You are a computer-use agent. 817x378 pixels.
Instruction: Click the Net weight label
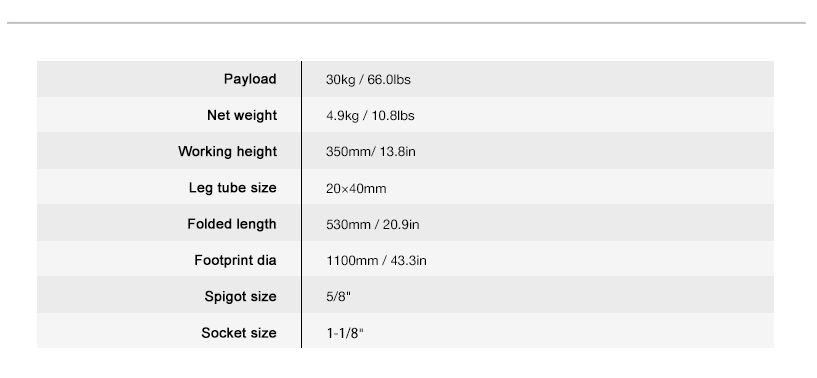[242, 115]
